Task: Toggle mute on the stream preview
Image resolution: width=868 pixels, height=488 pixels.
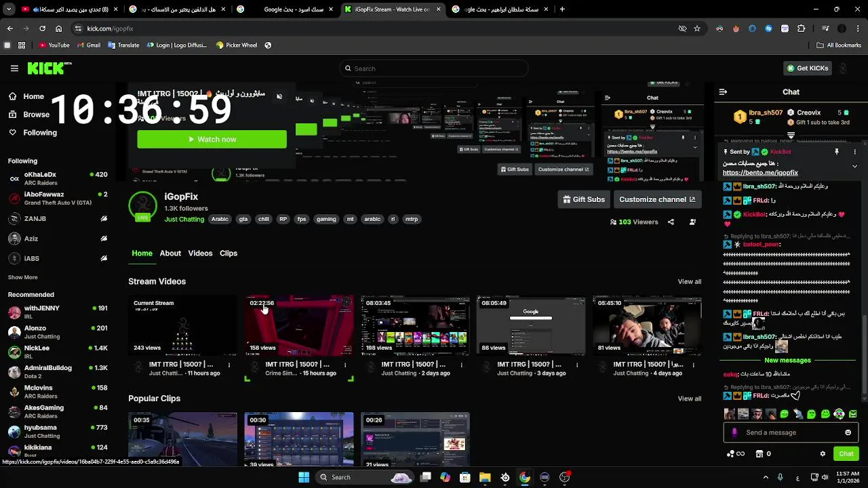Action: pyautogui.click(x=279, y=96)
